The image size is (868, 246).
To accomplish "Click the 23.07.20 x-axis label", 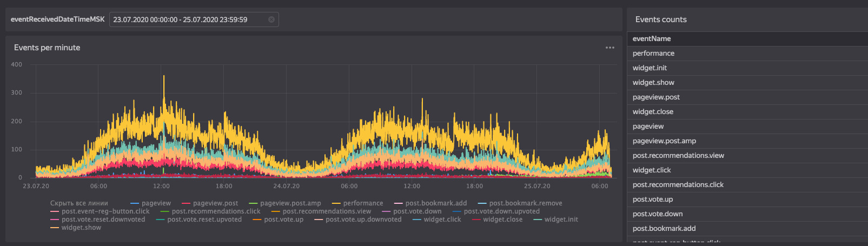I will click(x=36, y=186).
